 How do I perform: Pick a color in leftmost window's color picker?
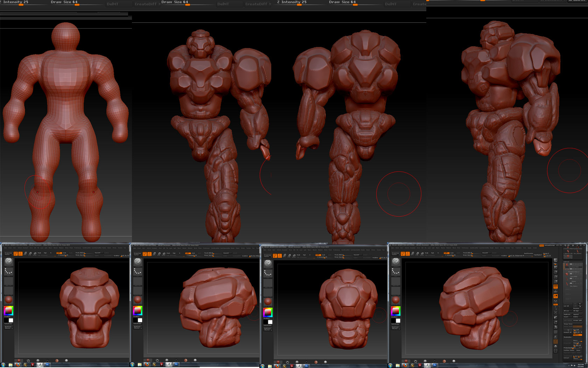coord(8,311)
